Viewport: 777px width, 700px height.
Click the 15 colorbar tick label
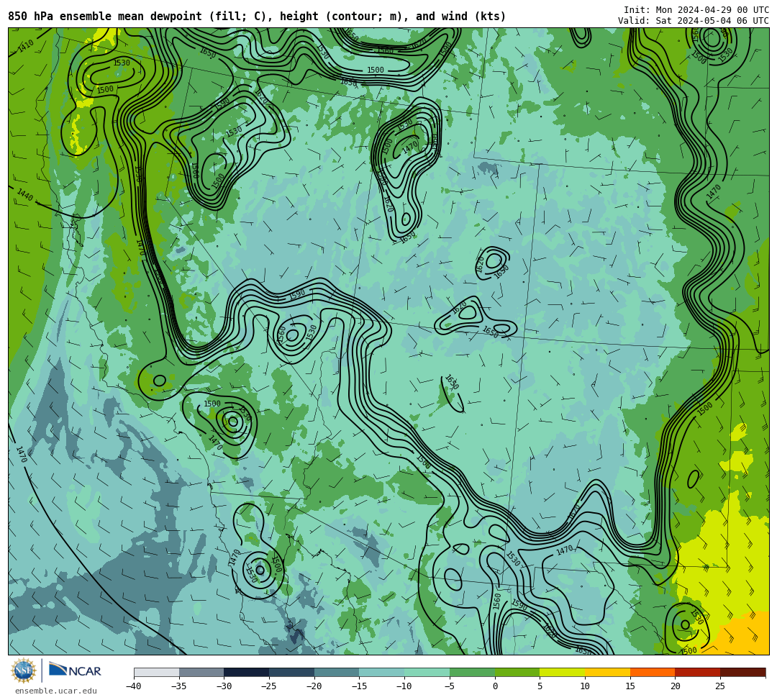pos(630,686)
